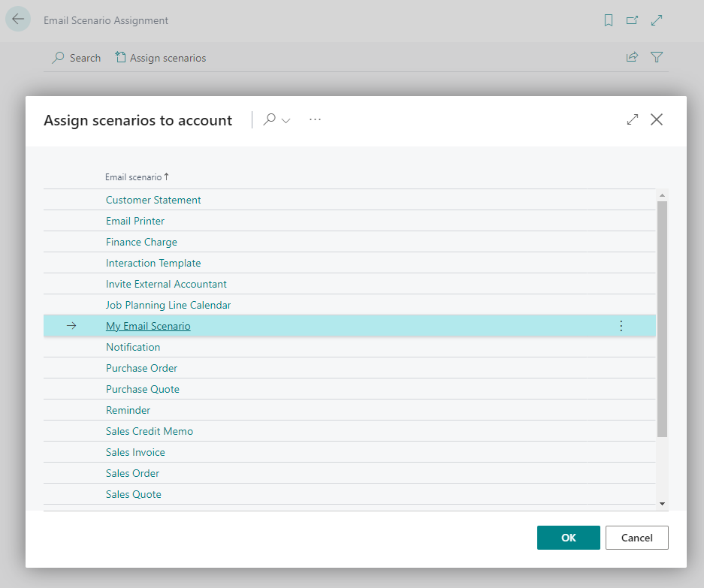Viewport: 704px width, 588px height.
Task: Expand the chevron beside dialog search
Action: (x=286, y=120)
